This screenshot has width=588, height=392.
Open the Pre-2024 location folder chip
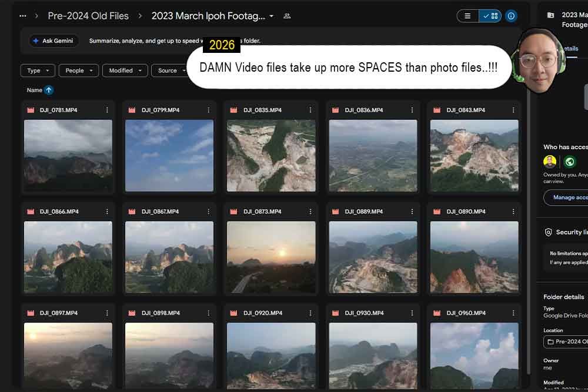(566, 341)
